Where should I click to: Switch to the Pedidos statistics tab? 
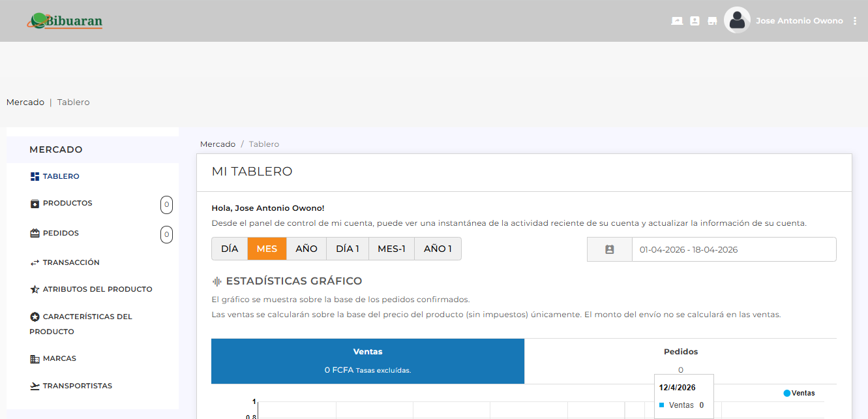[x=680, y=361]
